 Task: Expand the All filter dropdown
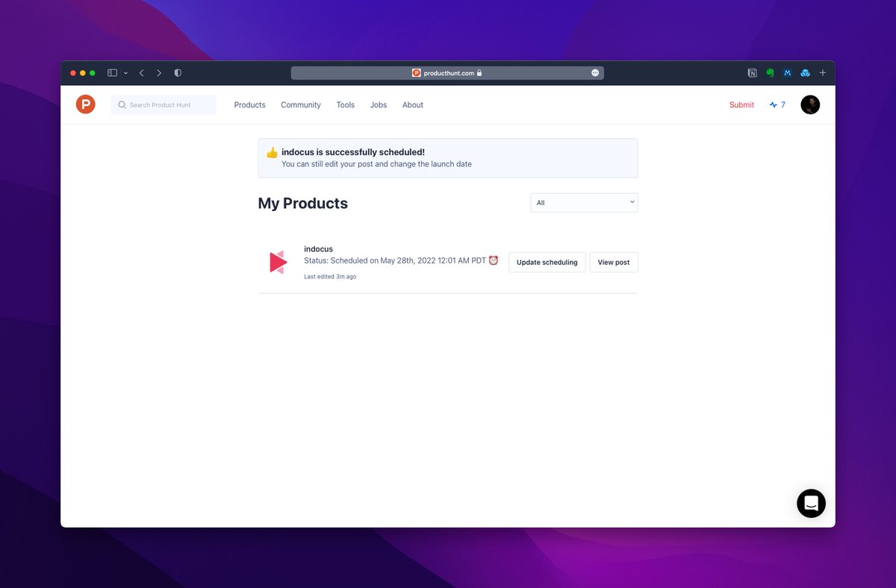pyautogui.click(x=584, y=203)
